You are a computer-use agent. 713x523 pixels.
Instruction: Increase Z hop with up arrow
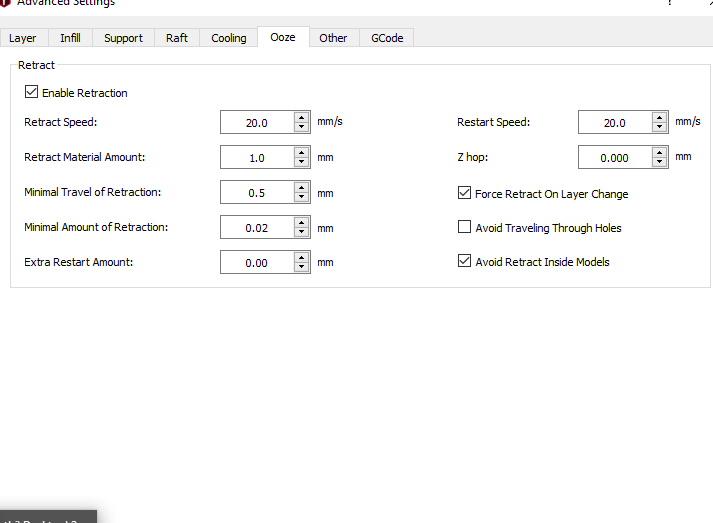[x=659, y=152]
